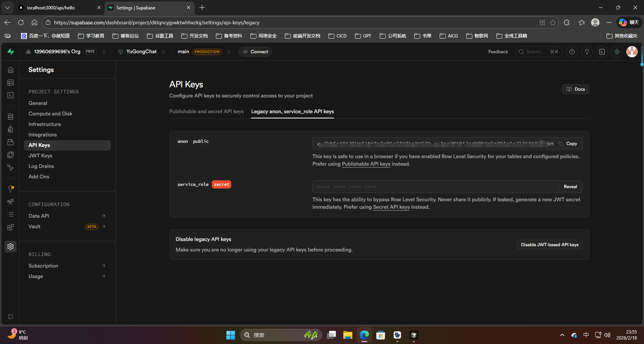Click Disable JWT-based API keys button
This screenshot has width=644, height=344.
(550, 245)
